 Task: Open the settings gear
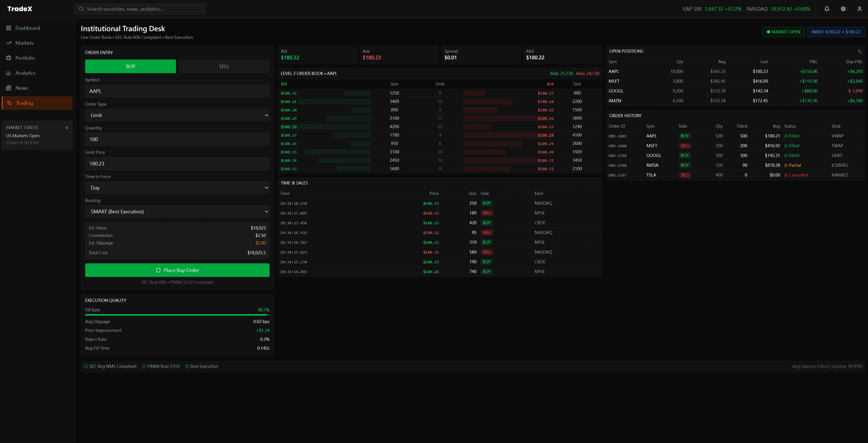tap(843, 8)
